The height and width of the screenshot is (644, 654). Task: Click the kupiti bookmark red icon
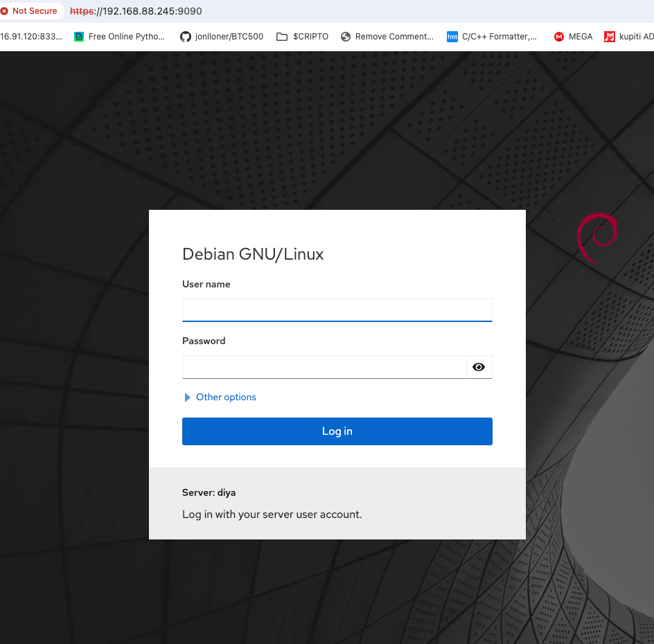(x=610, y=37)
